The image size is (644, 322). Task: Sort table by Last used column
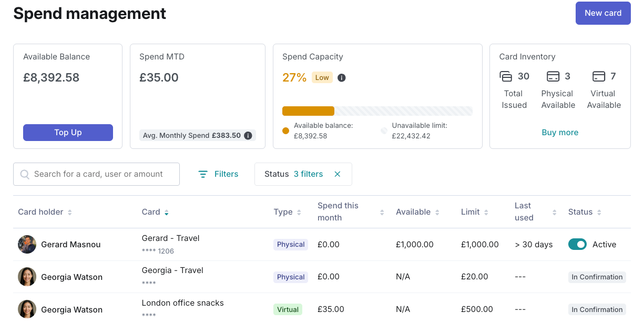(554, 213)
